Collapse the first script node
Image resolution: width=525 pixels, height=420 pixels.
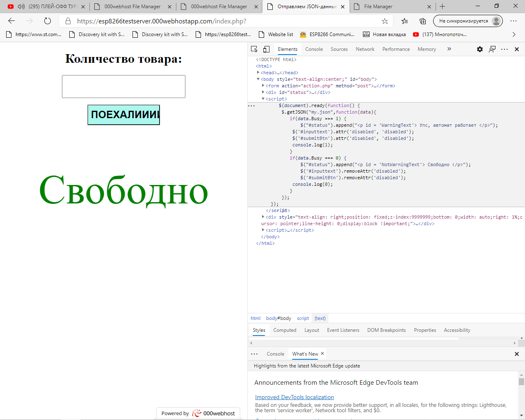point(263,99)
